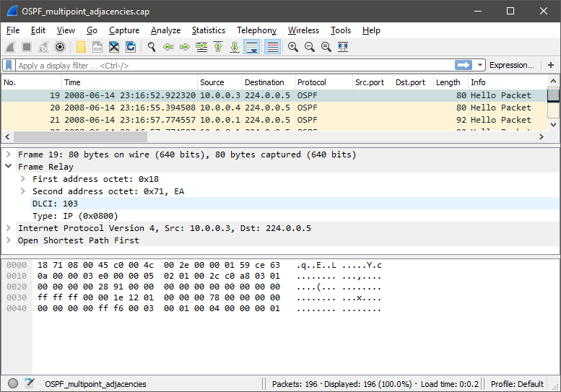Toggle auto scroll during live capture
This screenshot has height=392, width=561.
251,47
